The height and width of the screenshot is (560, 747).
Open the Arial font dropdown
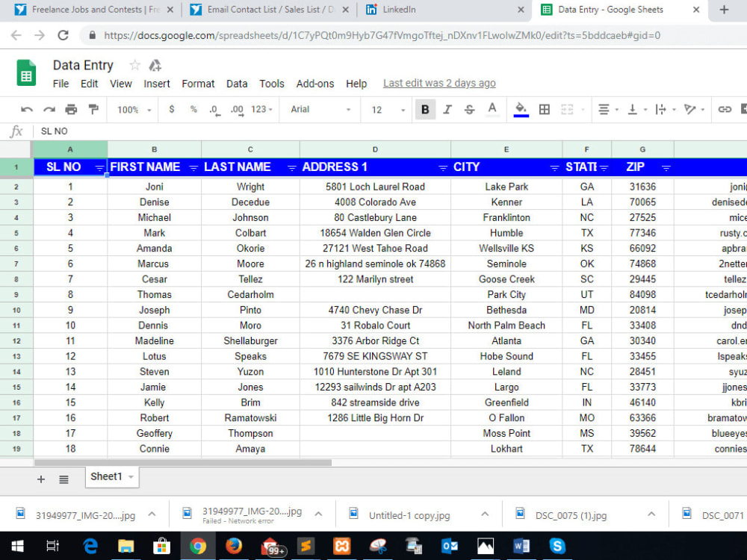click(320, 110)
